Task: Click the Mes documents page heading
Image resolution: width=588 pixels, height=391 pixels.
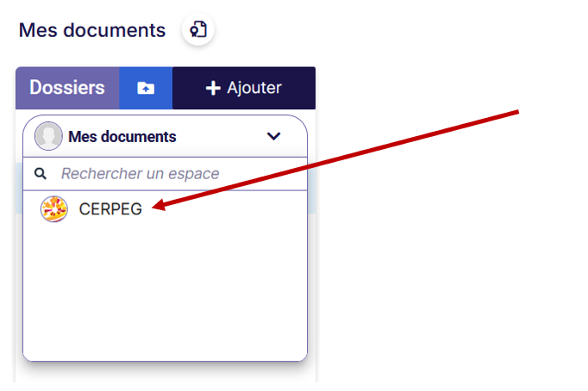Action: (x=92, y=30)
